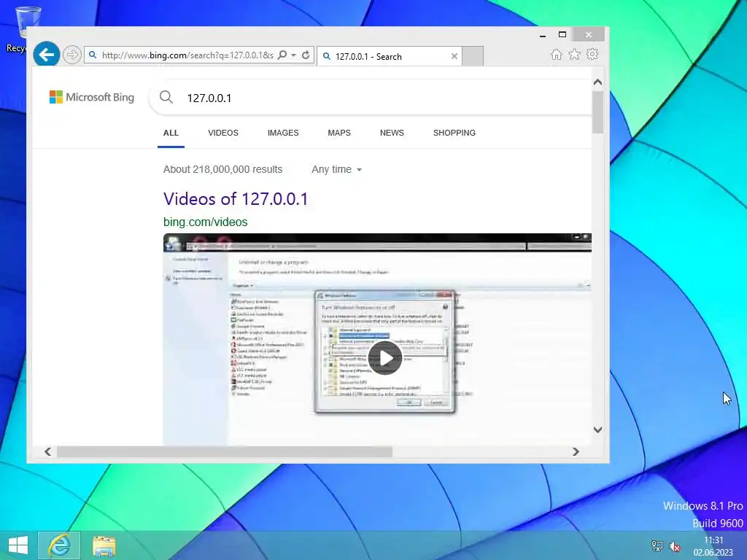747x560 pixels.
Task: Switch to the NEWS results tab
Action: [x=392, y=133]
